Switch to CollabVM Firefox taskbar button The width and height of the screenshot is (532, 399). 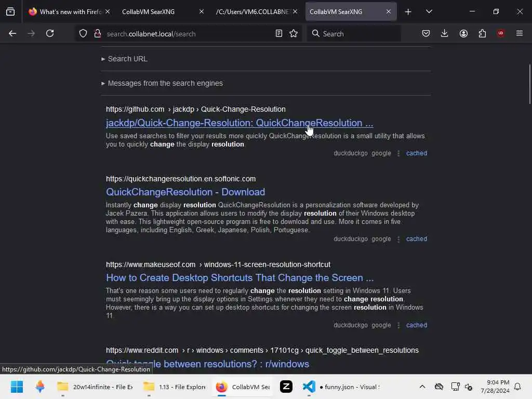click(x=243, y=387)
